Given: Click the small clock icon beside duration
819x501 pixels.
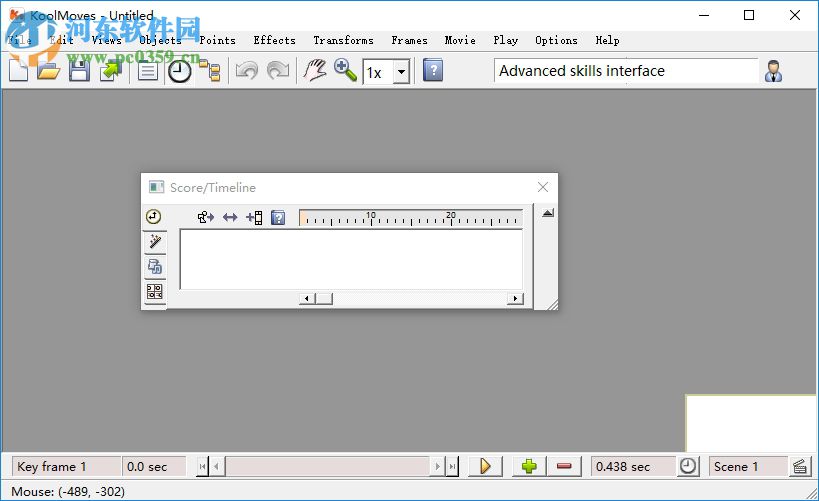Looking at the screenshot, I should [688, 466].
